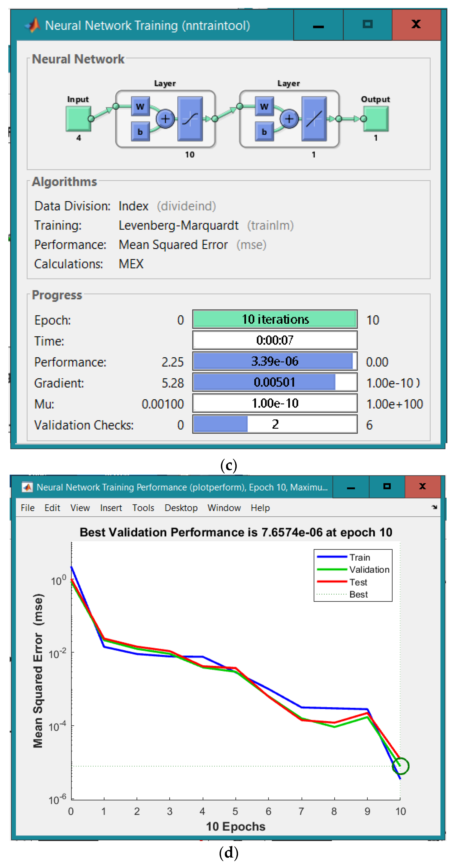The width and height of the screenshot is (454, 868).
Task: Click the sigmoid transfer function block
Action: 190,119
